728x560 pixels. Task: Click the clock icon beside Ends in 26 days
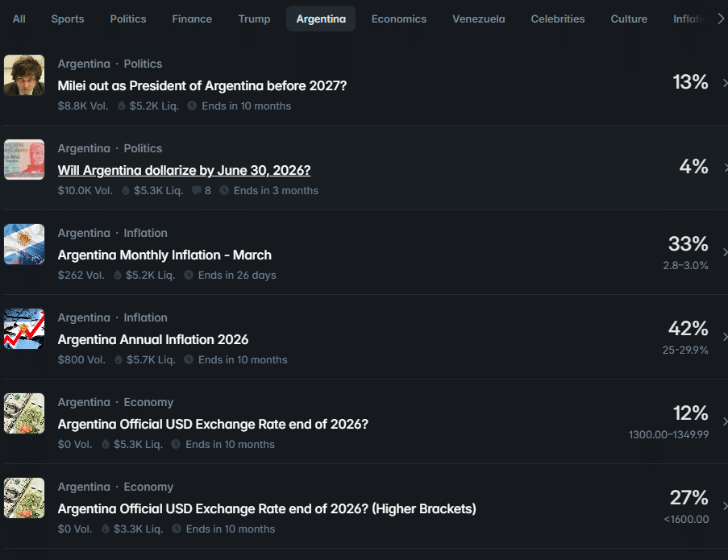tap(189, 276)
